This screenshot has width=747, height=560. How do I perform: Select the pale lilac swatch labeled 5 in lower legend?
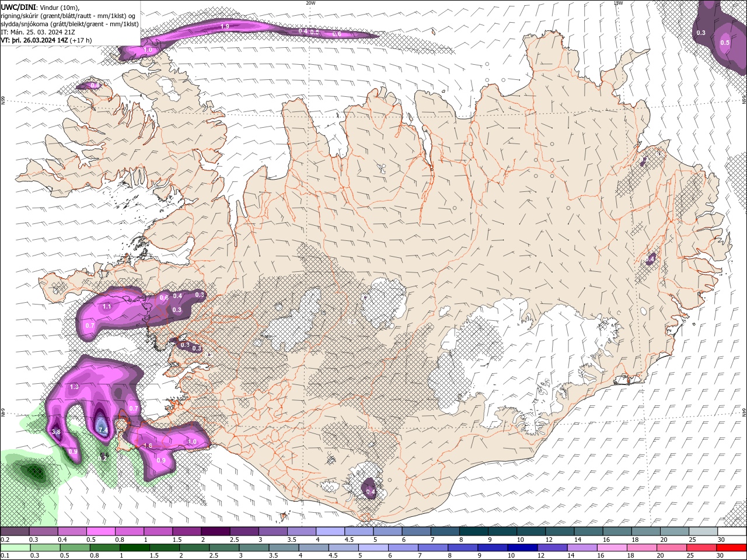point(373,547)
